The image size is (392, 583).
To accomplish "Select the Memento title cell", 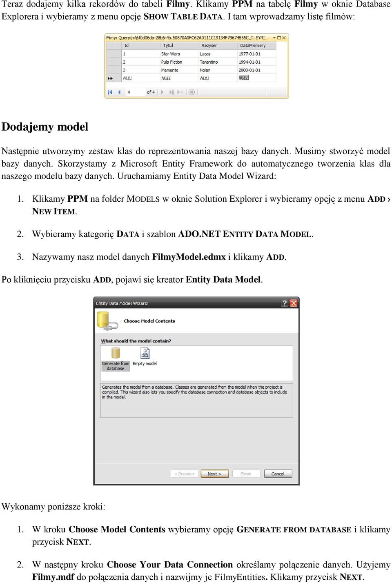I will coord(180,70).
